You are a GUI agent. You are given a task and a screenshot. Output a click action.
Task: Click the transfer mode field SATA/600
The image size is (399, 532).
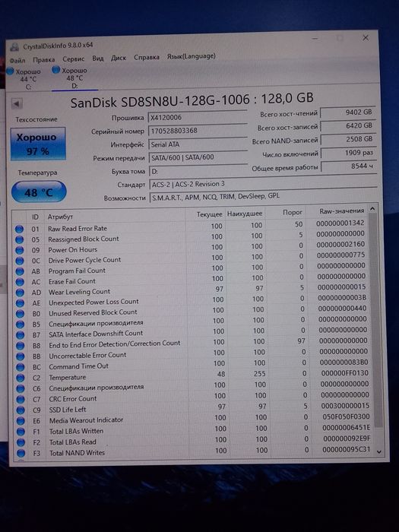point(198,157)
